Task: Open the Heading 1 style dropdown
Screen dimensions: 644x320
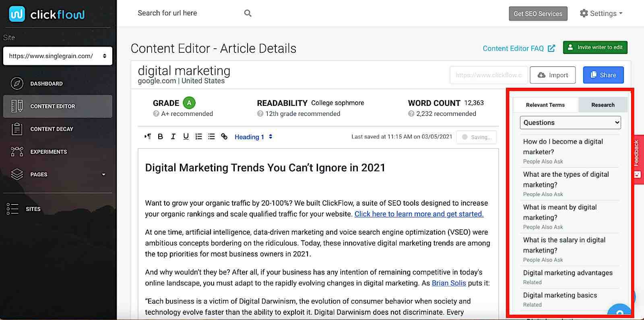Action: click(253, 137)
